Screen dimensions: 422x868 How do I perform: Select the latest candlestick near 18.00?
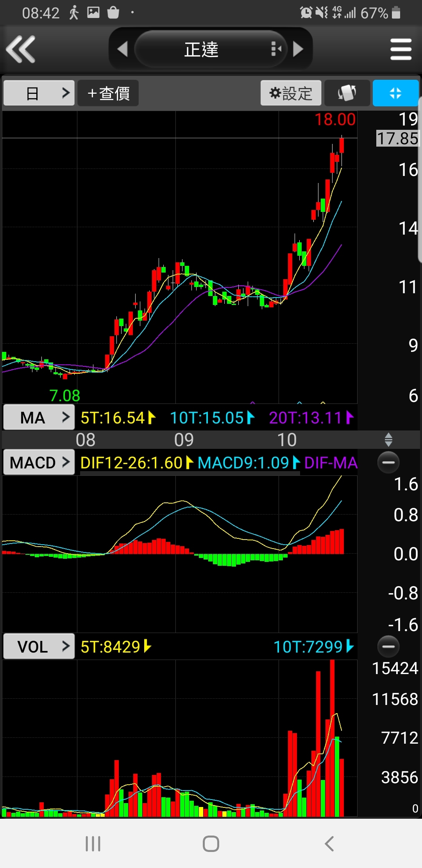coord(342,145)
